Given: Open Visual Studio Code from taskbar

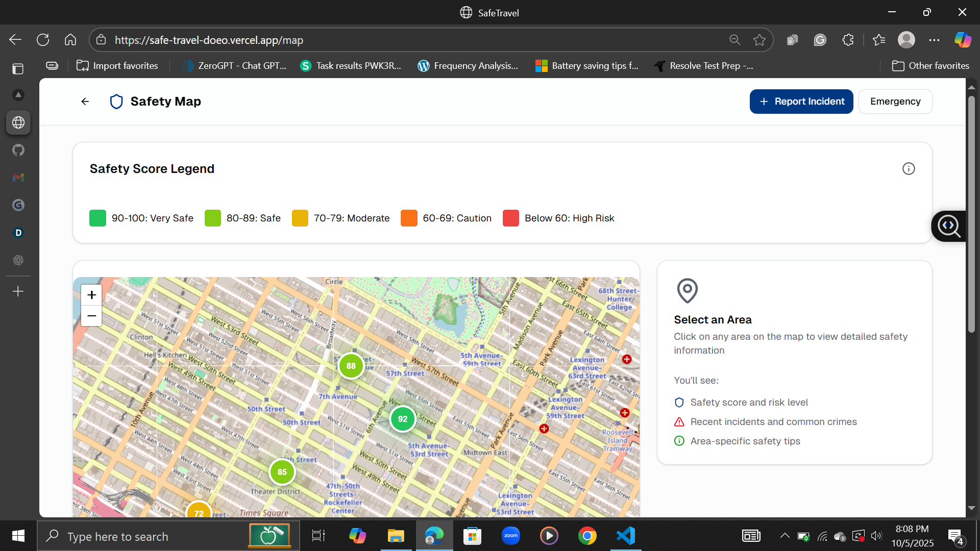Looking at the screenshot, I should tap(626, 536).
